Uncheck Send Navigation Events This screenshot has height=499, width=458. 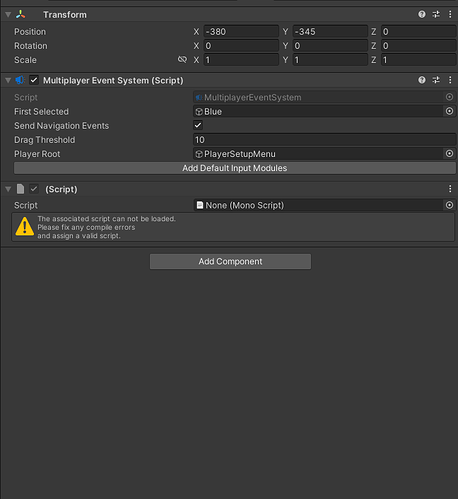tap(198, 125)
